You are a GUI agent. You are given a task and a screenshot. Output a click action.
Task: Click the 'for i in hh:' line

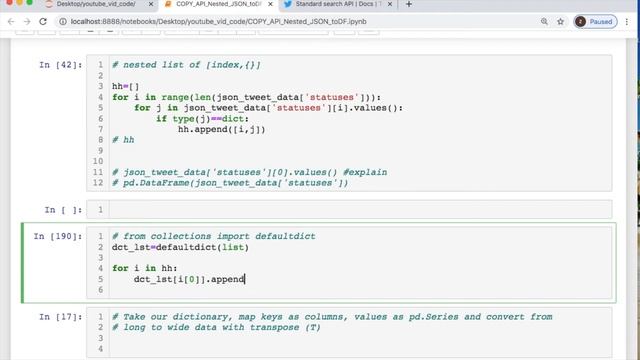tap(144, 268)
